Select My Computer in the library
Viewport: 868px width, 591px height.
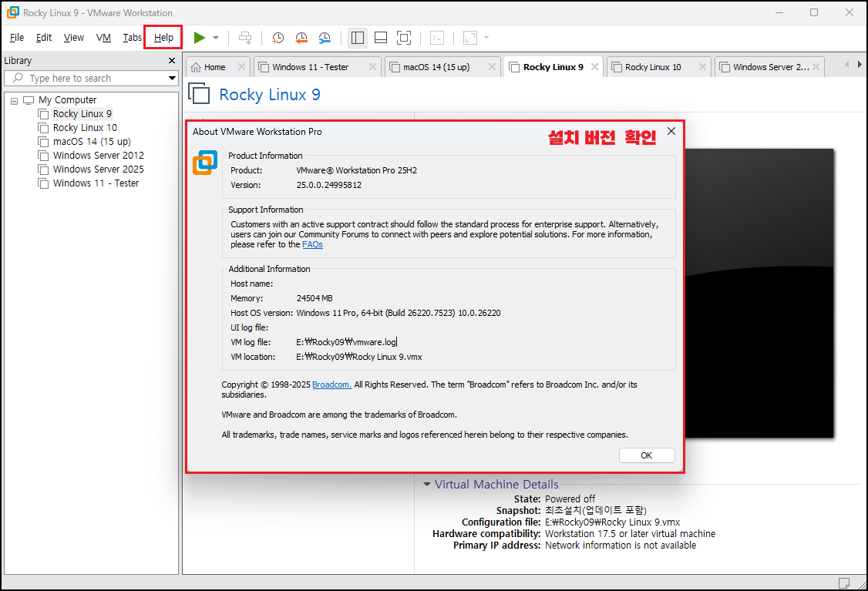coord(68,99)
